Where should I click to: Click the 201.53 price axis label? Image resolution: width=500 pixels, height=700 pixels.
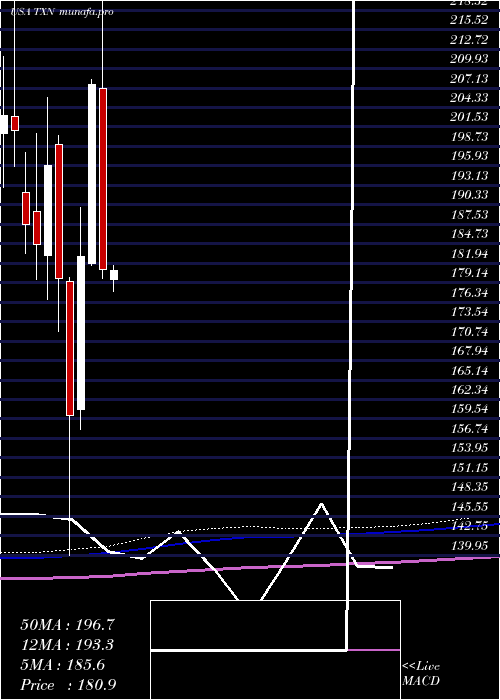point(469,117)
